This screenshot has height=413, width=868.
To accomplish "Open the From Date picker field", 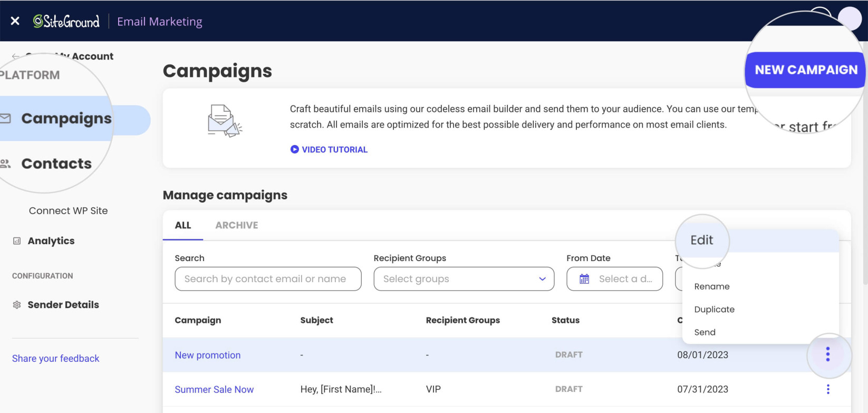I will [x=615, y=279].
